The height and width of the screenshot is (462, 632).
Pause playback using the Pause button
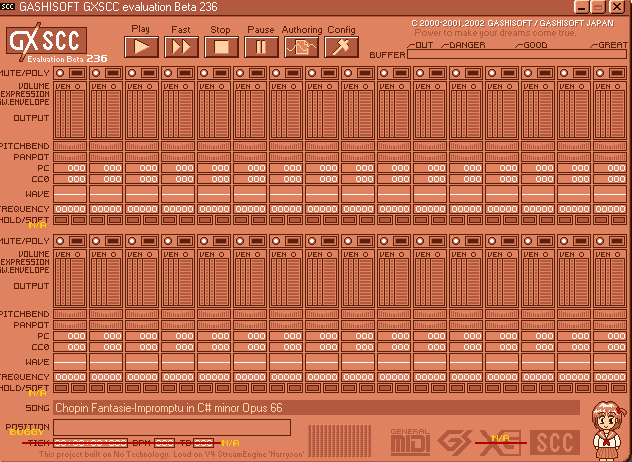(261, 47)
